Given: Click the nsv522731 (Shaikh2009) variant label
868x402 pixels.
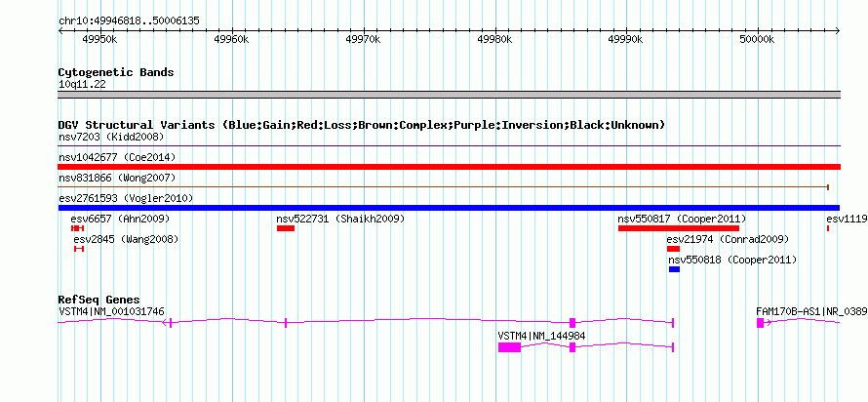Looking at the screenshot, I should pyautogui.click(x=340, y=220).
